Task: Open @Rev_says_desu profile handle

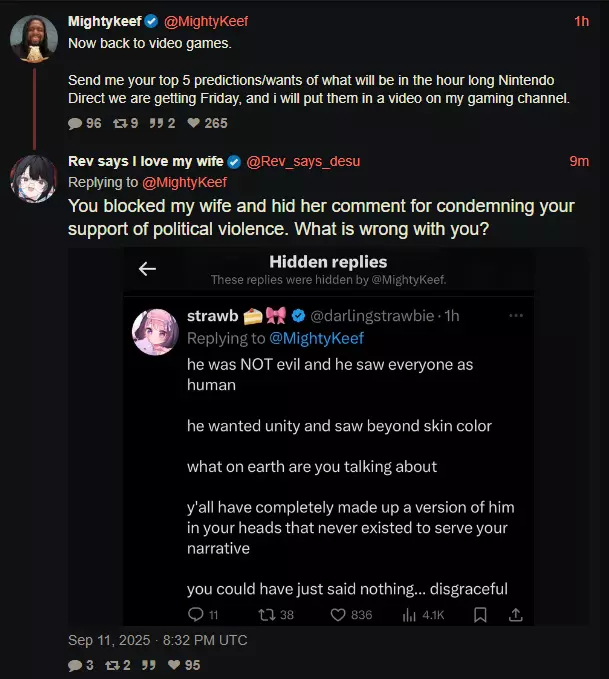Action: tap(303, 161)
